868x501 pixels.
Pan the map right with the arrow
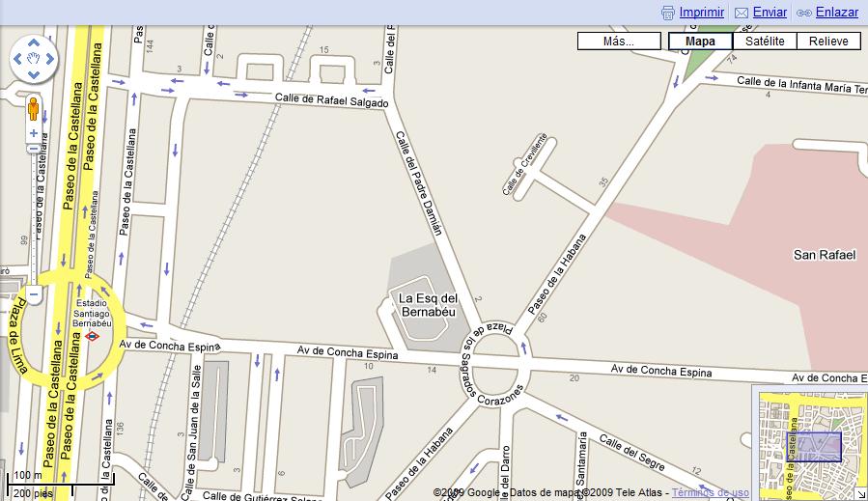[x=50, y=59]
